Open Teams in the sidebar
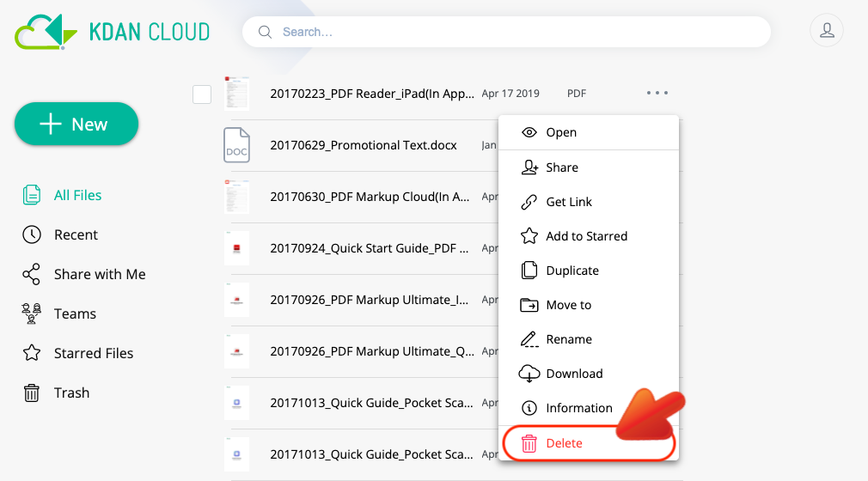 click(x=58, y=314)
